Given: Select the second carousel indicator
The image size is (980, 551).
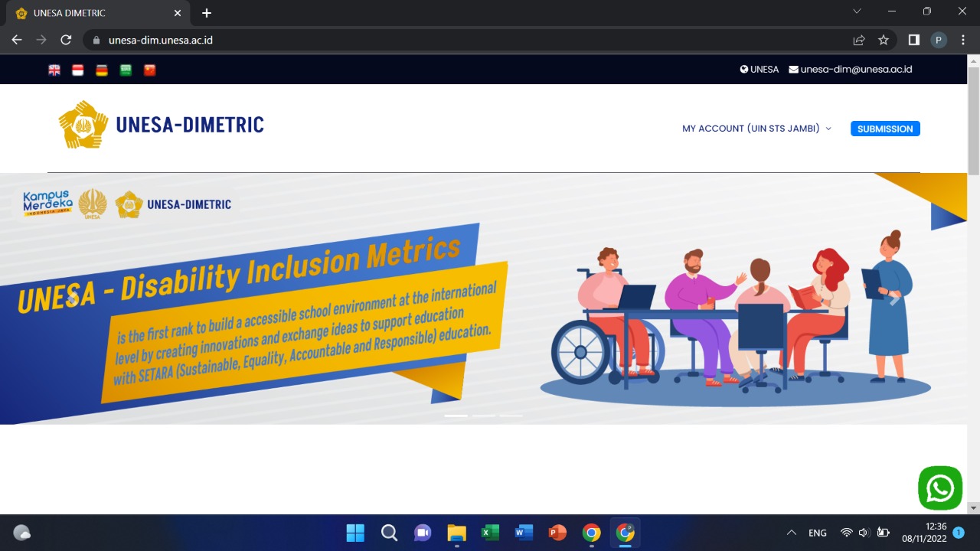Looking at the screenshot, I should (483, 416).
